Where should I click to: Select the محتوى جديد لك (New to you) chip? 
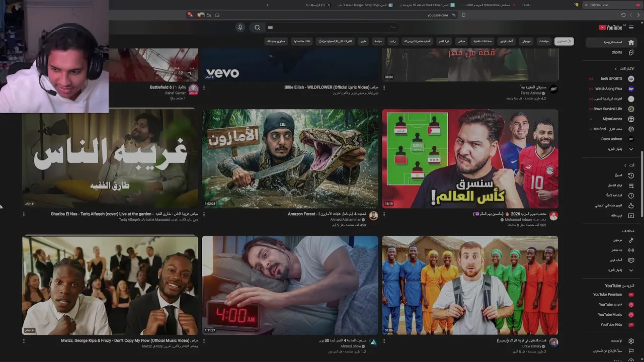tap(276, 41)
